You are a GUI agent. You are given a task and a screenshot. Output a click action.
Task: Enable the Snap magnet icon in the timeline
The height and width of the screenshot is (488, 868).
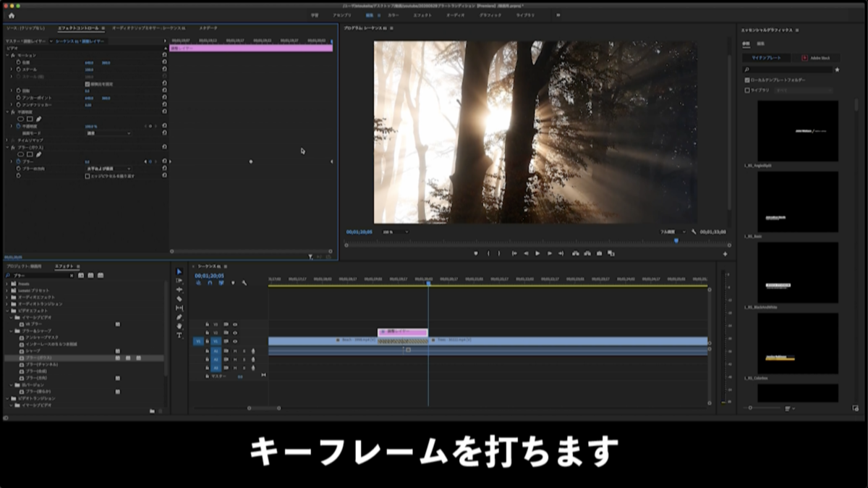[210, 283]
